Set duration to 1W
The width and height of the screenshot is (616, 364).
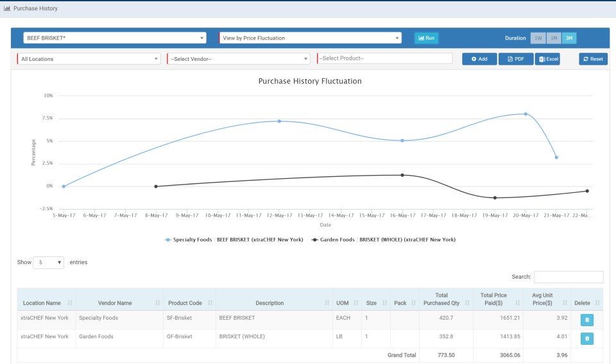click(x=538, y=38)
